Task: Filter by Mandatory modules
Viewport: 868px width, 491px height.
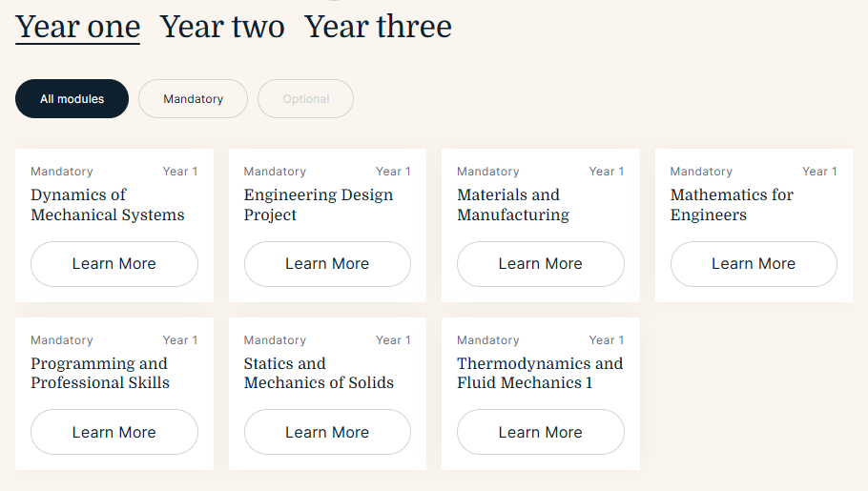Action: (x=193, y=99)
